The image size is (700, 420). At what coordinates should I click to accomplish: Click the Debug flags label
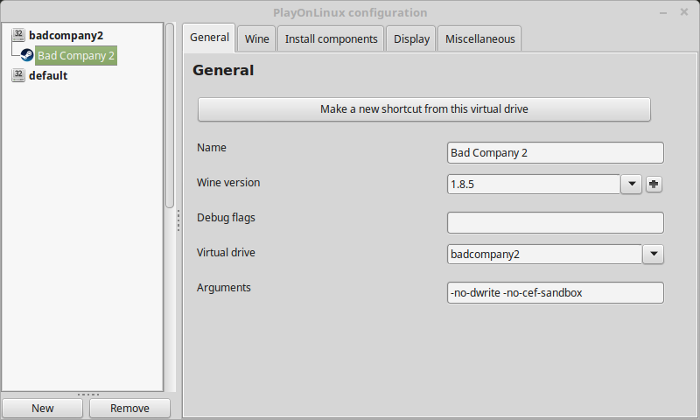click(226, 218)
